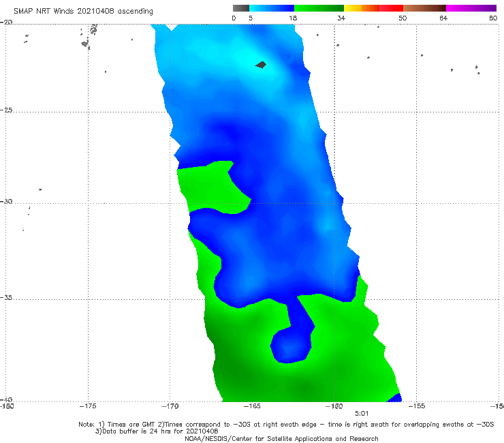
Task: Click the NOAA/NESDIS credit line
Action: pos(281,439)
